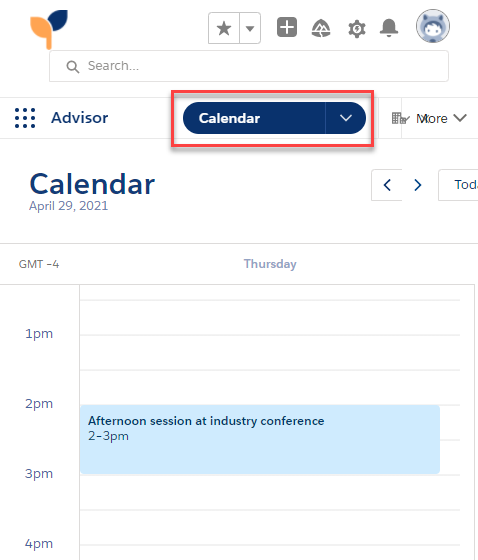Screen dimensions: 478x560
Task: Click the Today button
Action: (x=458, y=185)
